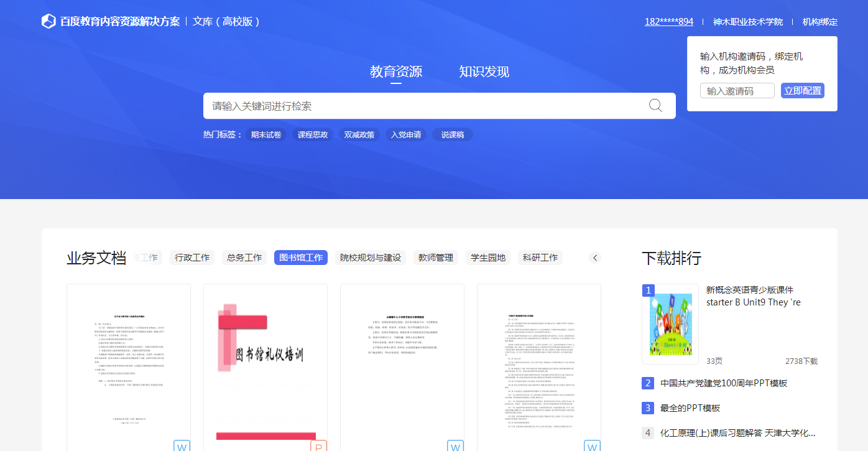Select the 图书馆工作 category

point(301,258)
